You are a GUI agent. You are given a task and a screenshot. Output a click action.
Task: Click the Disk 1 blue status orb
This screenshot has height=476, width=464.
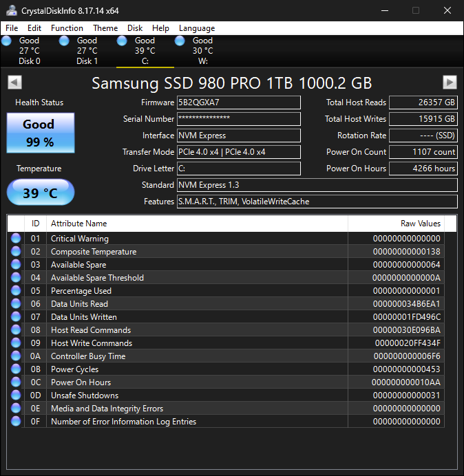(x=64, y=41)
